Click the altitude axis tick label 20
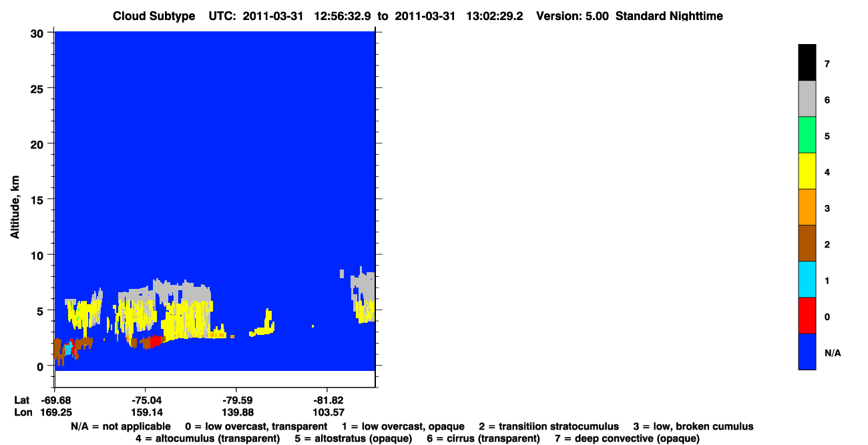The image size is (868, 445). (x=39, y=143)
